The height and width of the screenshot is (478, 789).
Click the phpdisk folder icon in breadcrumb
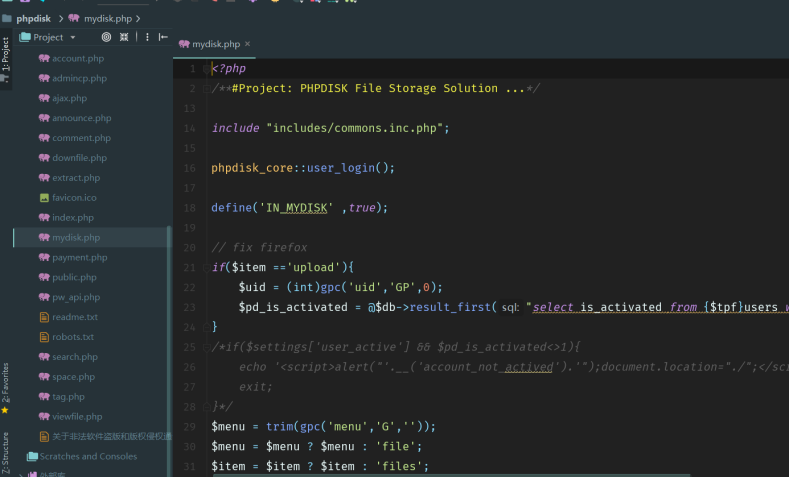[x=7, y=19]
